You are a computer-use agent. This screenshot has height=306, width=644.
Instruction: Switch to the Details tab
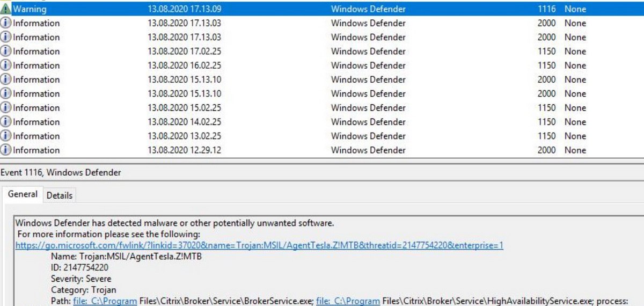59,195
